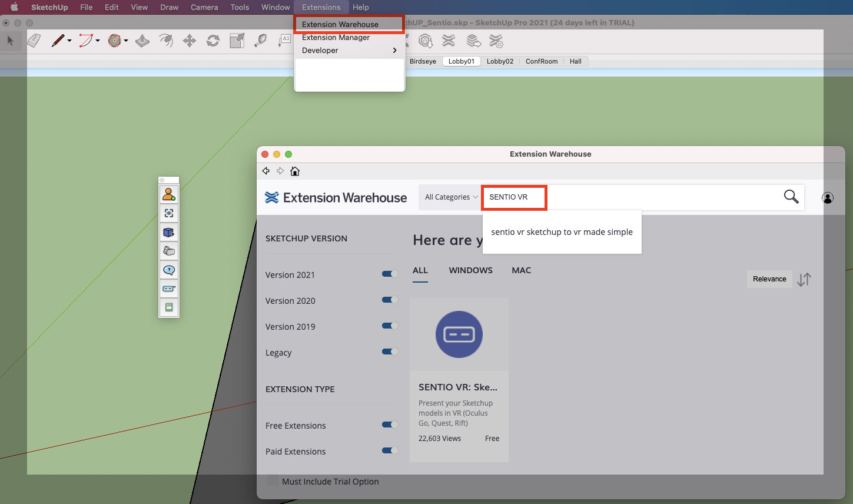Open the Extension Manager gear icon
This screenshot has width=853, height=504.
[x=496, y=41]
